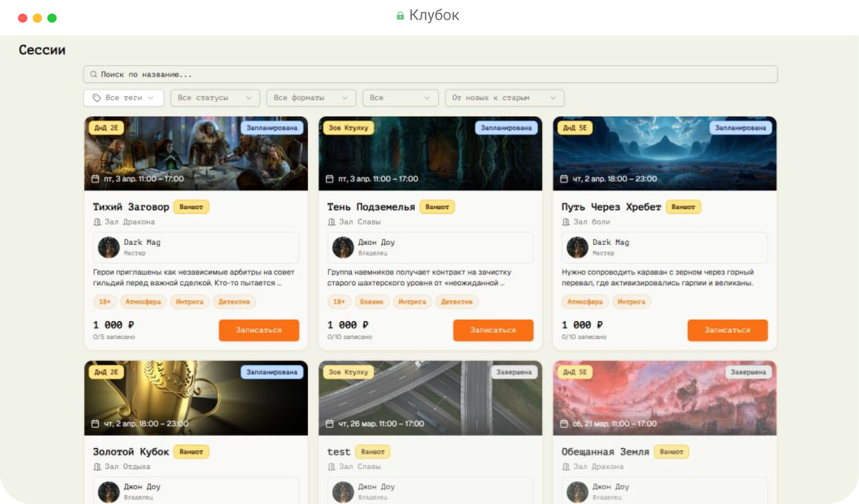Click Записаться on Тихий Заговор
This screenshot has height=504, width=859.
[259, 330]
